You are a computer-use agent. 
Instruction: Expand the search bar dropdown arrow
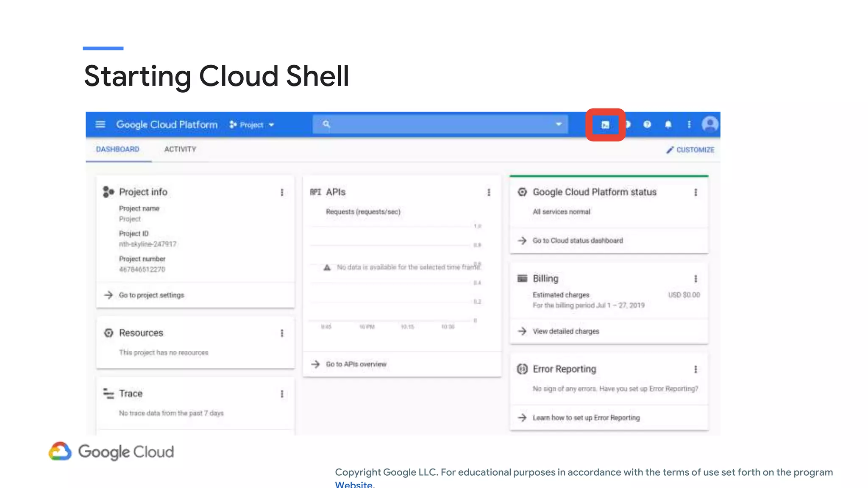coord(559,125)
